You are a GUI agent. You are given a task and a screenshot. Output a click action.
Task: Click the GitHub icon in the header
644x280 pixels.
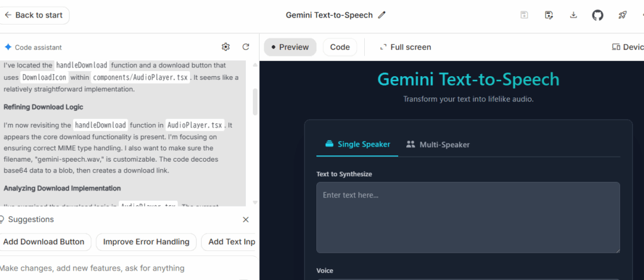[597, 15]
